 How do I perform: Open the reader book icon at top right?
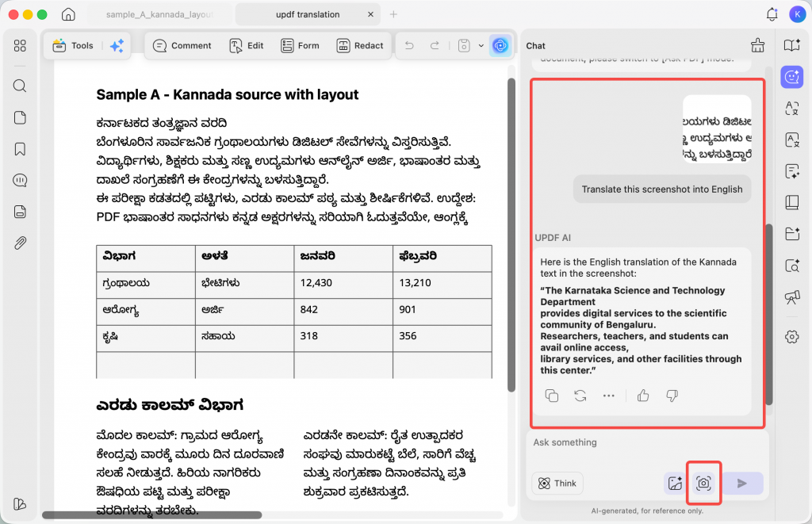coord(792,45)
